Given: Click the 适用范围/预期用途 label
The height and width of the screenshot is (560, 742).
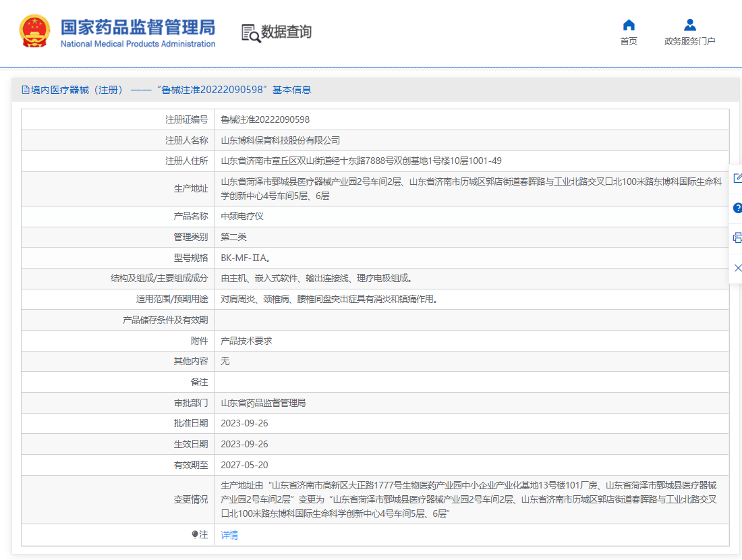Looking at the screenshot, I should [x=172, y=299].
